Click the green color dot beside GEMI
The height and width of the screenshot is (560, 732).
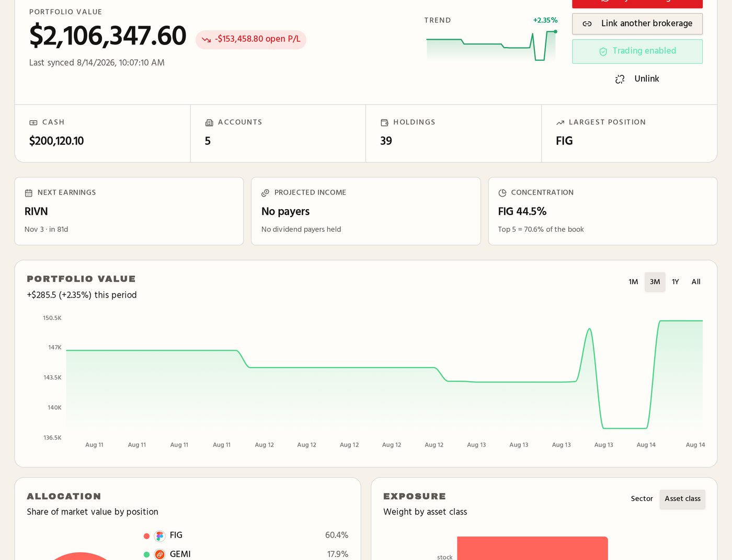pos(146,555)
